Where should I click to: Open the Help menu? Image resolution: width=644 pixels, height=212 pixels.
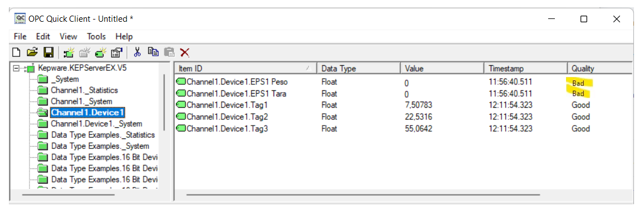[124, 36]
